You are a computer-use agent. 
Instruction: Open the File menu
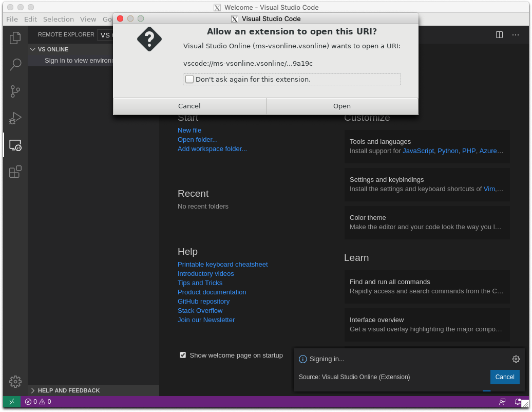(12, 19)
